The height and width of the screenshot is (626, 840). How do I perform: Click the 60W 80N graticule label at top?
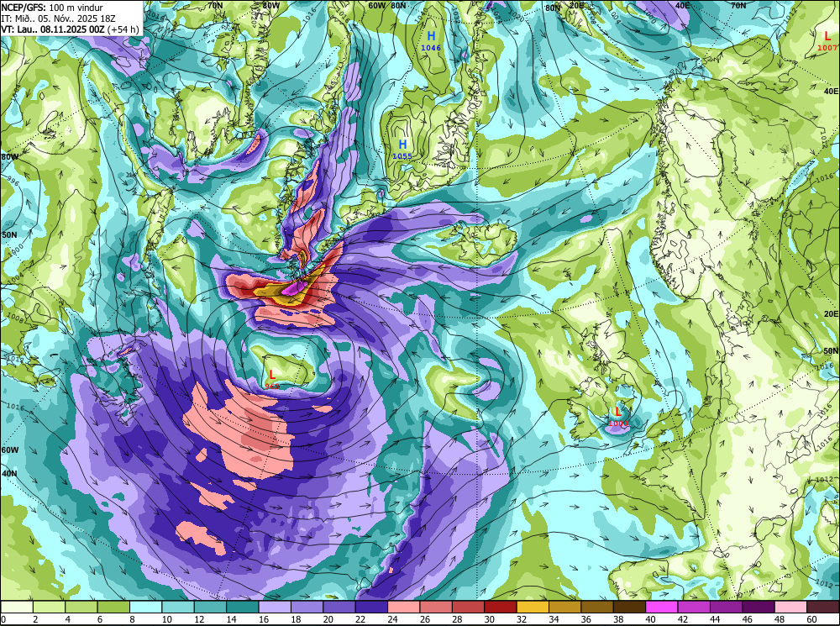pos(387,5)
